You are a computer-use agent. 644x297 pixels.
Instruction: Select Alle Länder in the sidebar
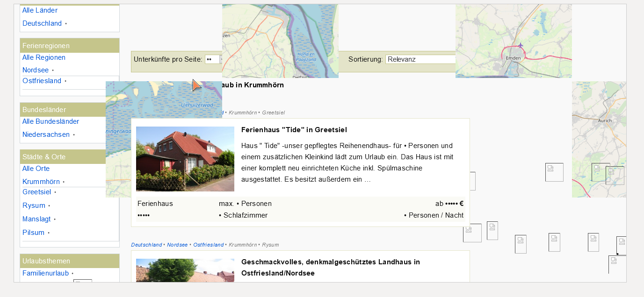click(40, 10)
